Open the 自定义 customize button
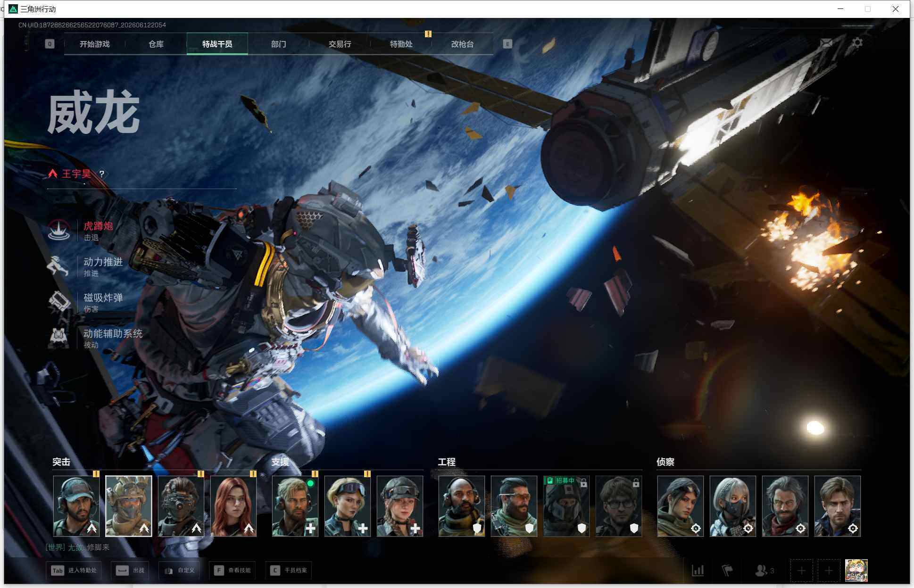This screenshot has width=914, height=588. (179, 571)
